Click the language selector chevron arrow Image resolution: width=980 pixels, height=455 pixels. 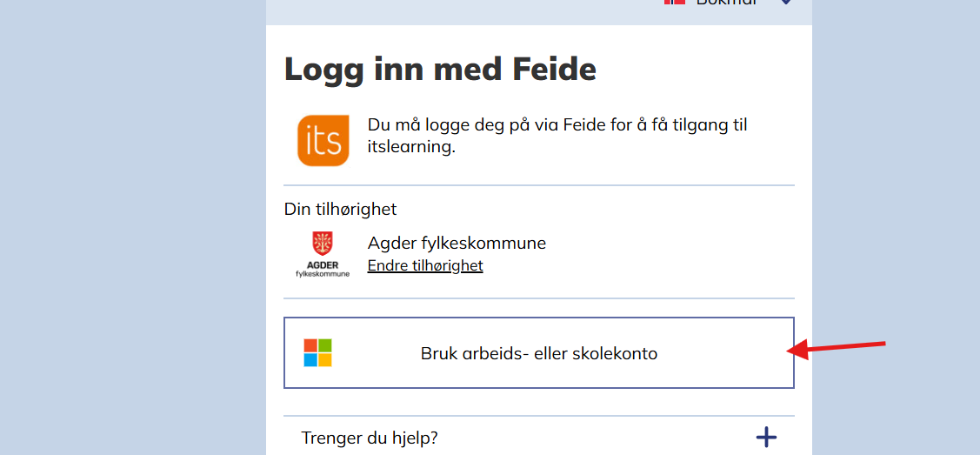coord(786,3)
